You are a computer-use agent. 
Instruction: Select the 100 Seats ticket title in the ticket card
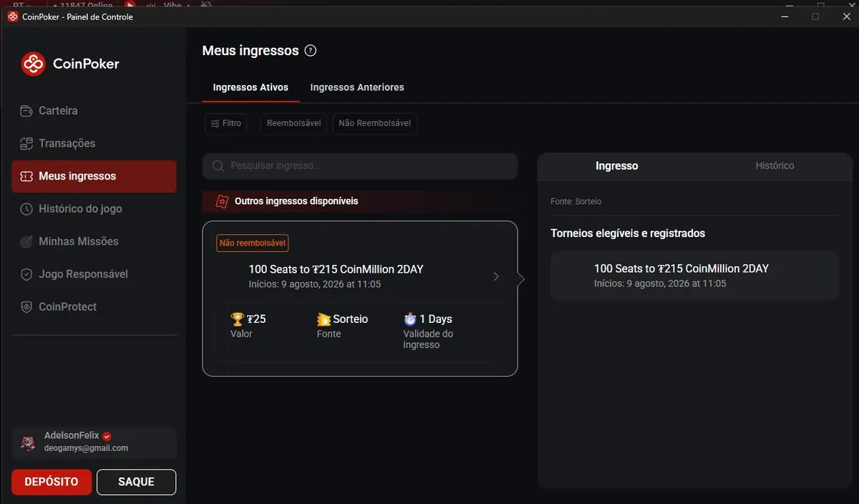tap(336, 270)
